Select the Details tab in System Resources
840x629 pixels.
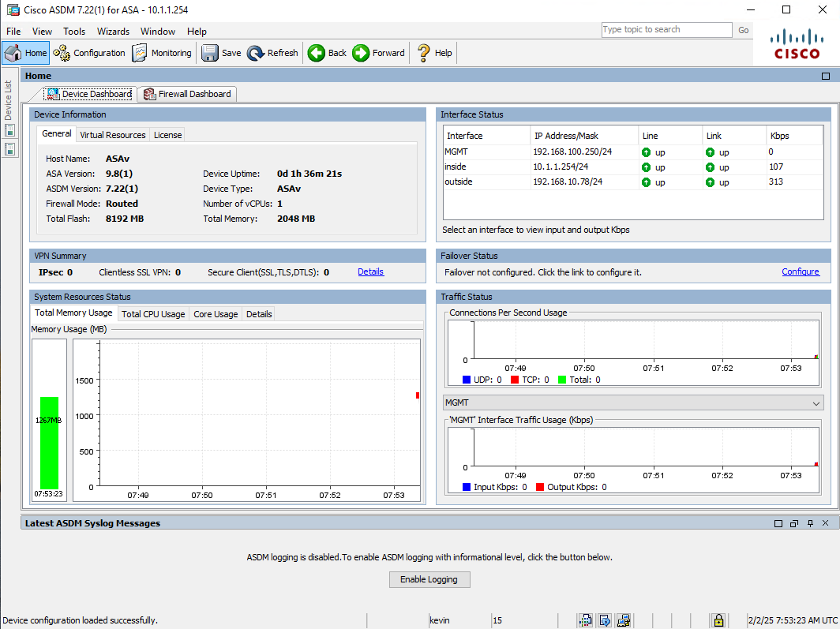pos(259,314)
